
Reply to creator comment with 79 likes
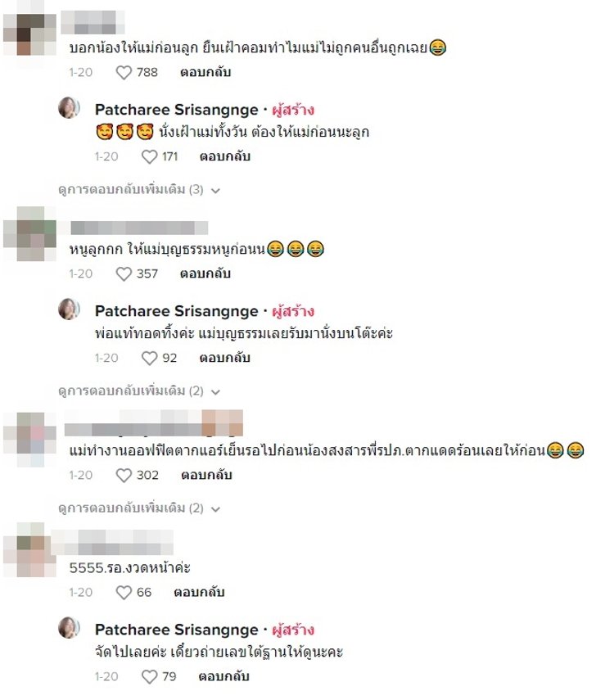(224, 677)
